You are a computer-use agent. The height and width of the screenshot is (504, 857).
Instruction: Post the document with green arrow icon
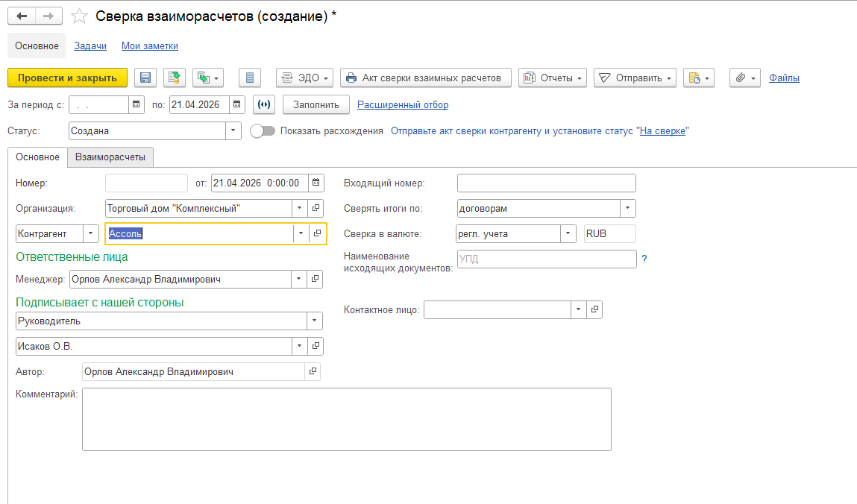[175, 78]
